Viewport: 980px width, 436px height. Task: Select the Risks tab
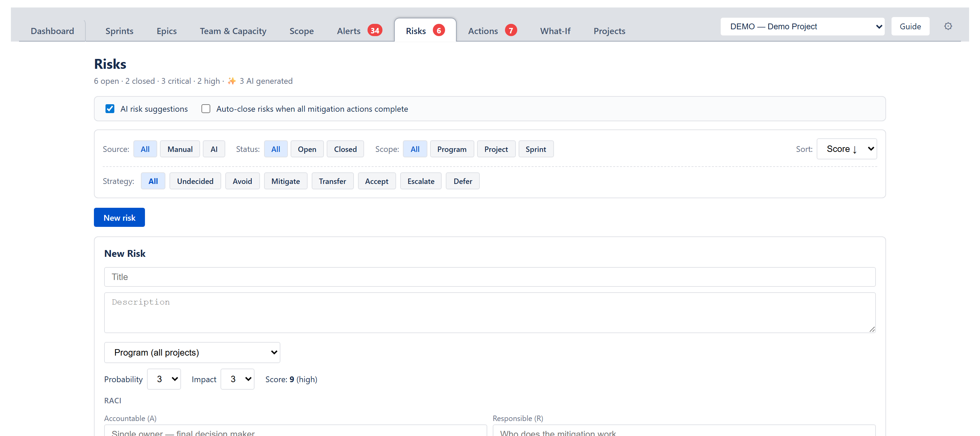[x=425, y=30]
